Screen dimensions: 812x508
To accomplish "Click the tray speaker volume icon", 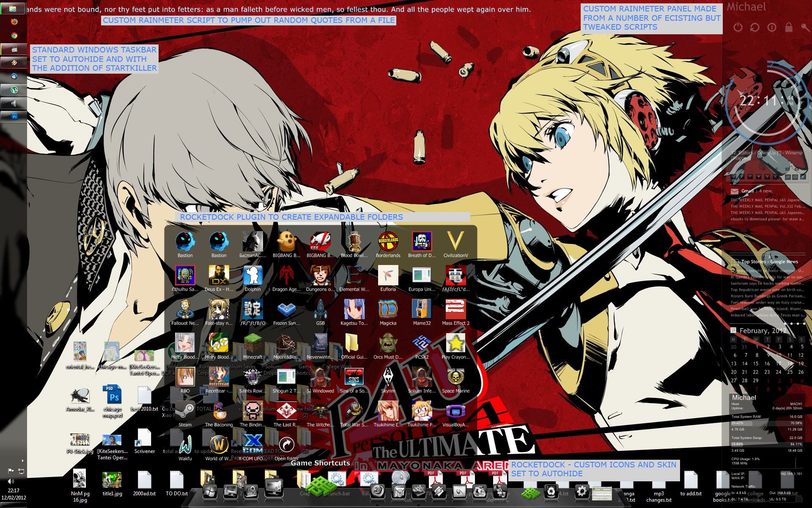I will (x=11, y=481).
